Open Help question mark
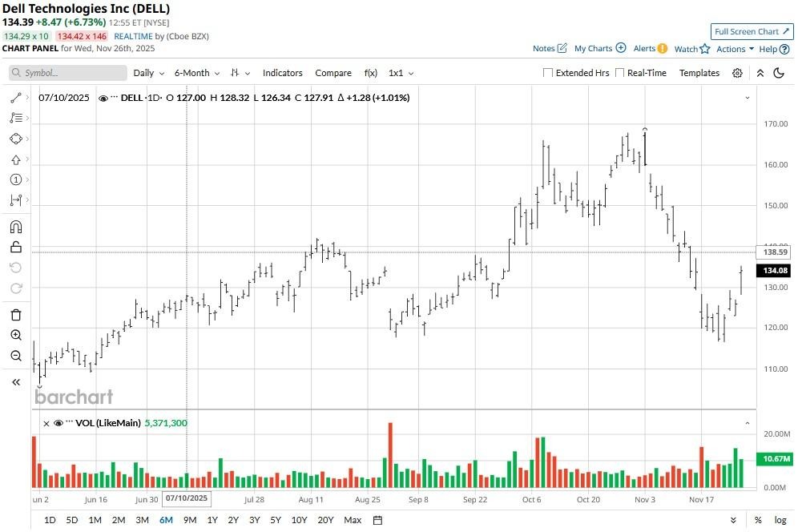798x532 pixels. [x=784, y=50]
